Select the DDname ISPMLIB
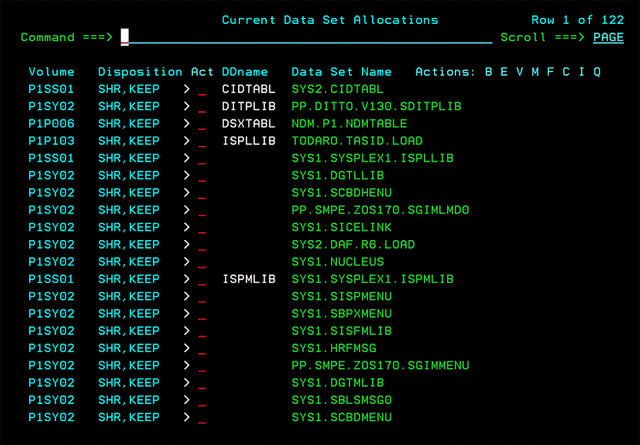Viewport: 640px width, 445px height. point(249,279)
